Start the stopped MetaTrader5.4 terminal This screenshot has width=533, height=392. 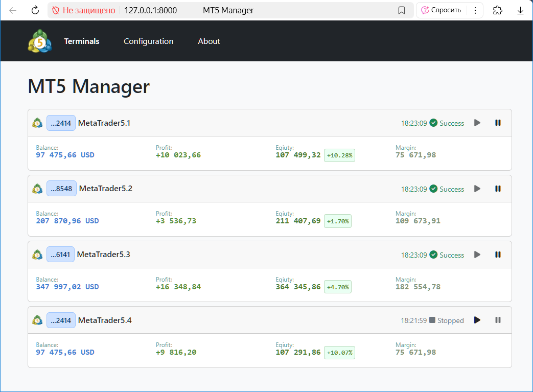tap(477, 320)
